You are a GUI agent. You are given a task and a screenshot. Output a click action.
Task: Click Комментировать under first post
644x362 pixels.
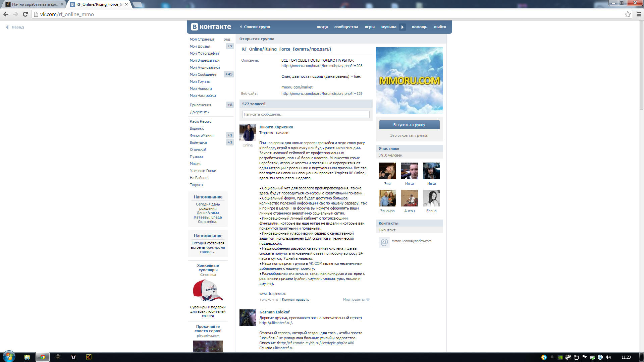[296, 300]
